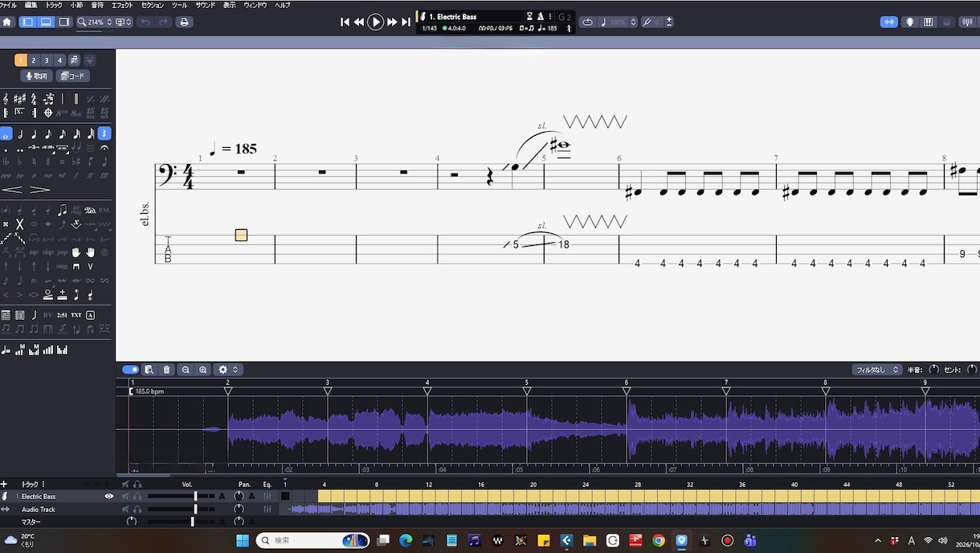This screenshot has height=553, width=980.
Task: Delete audio with the trash icon
Action: point(166,370)
